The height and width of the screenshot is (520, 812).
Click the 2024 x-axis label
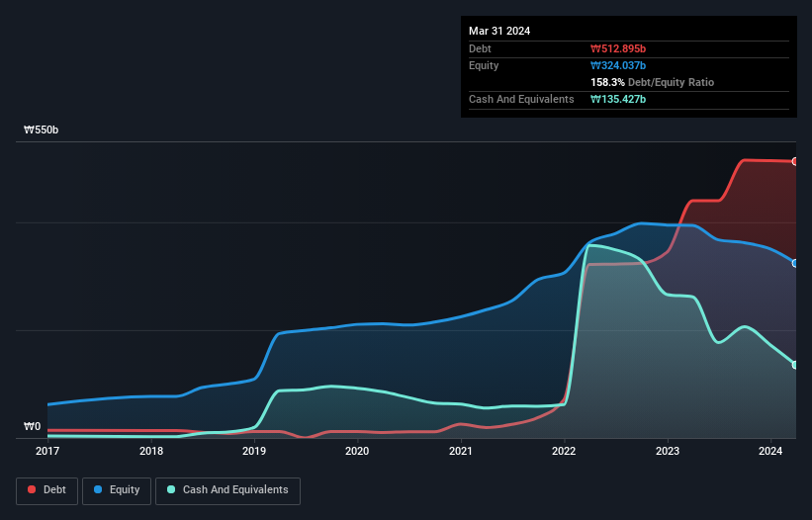pyautogui.click(x=770, y=451)
